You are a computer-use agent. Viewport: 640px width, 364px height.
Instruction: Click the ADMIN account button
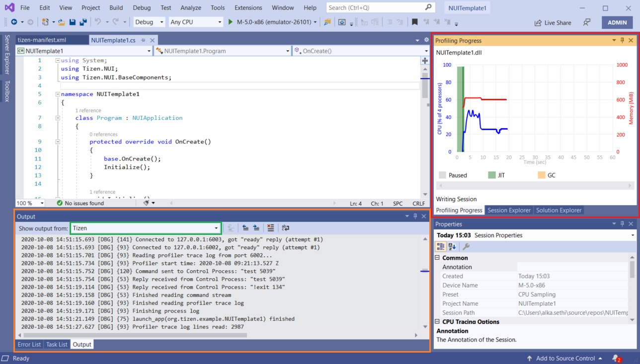click(x=617, y=22)
